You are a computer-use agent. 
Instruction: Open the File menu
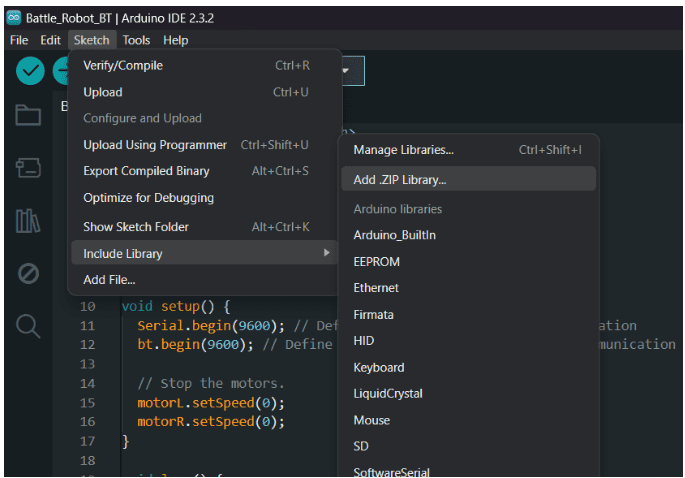(19, 40)
